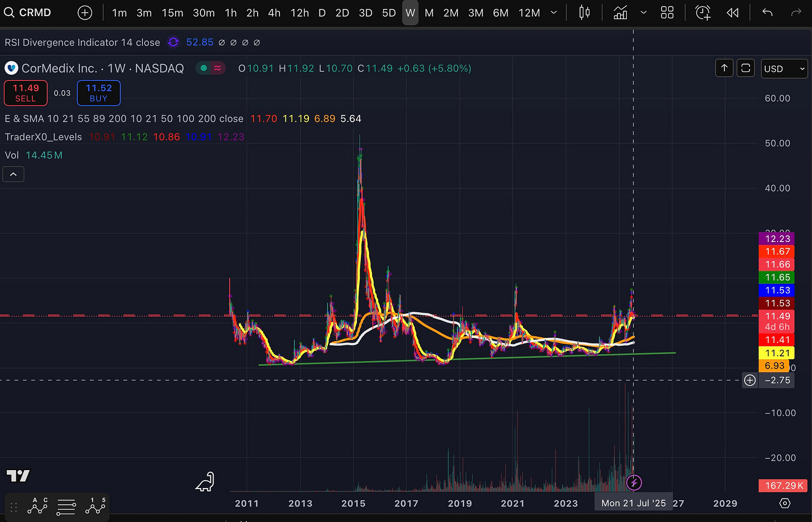Select the W weekly interval
The width and height of the screenshot is (812, 522).
[x=410, y=12]
